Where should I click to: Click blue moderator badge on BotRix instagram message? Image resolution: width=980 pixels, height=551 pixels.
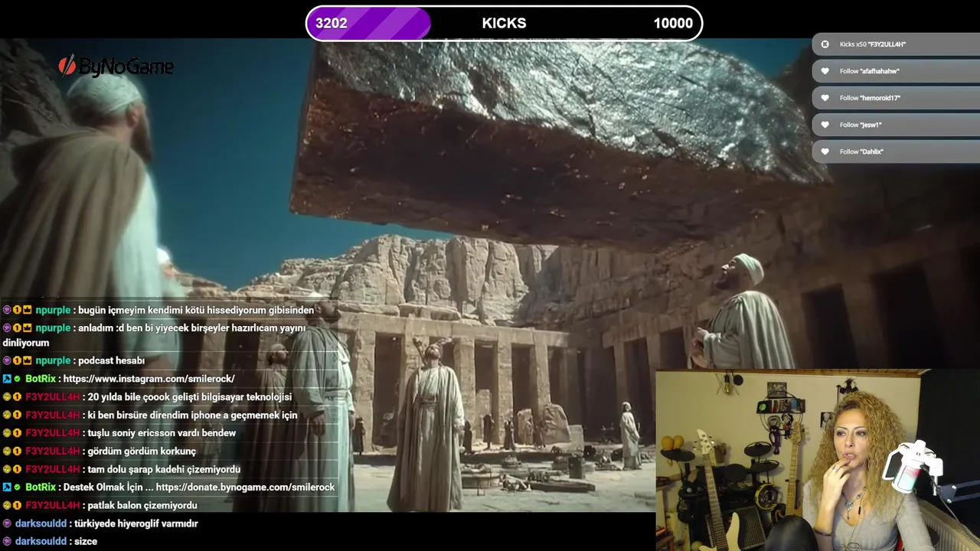click(7, 379)
